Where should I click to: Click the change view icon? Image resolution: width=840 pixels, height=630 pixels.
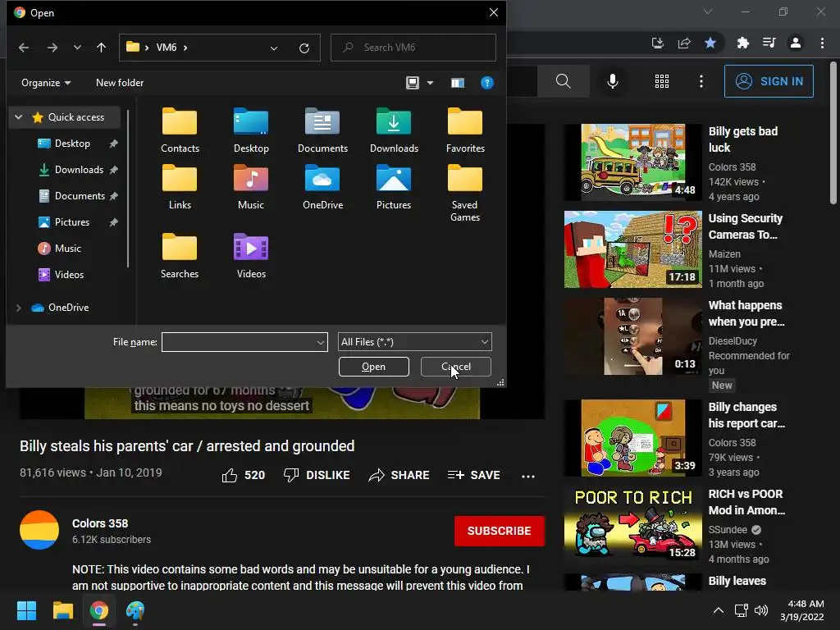click(413, 83)
